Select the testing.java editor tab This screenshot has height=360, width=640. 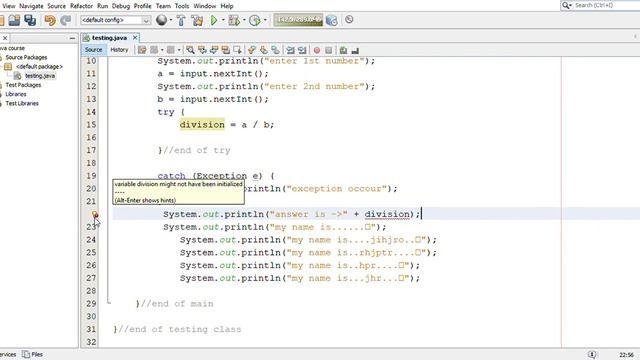click(x=109, y=38)
